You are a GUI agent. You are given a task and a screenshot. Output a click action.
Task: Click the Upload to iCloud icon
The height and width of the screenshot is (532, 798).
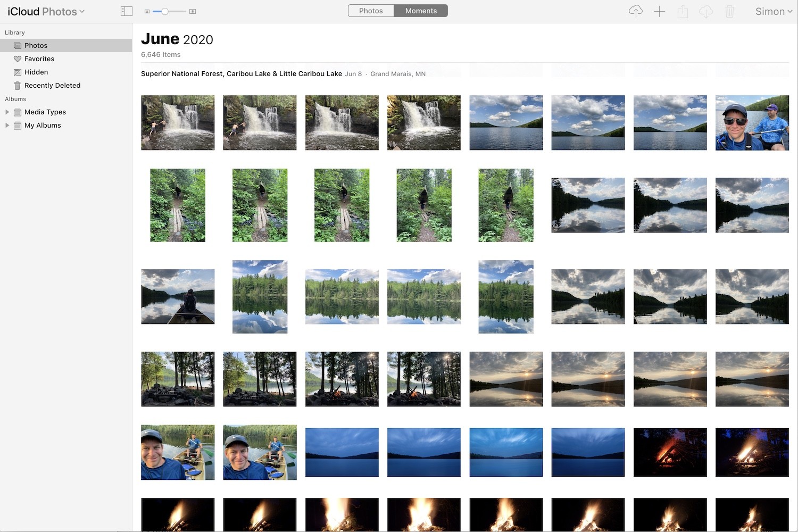pos(635,11)
